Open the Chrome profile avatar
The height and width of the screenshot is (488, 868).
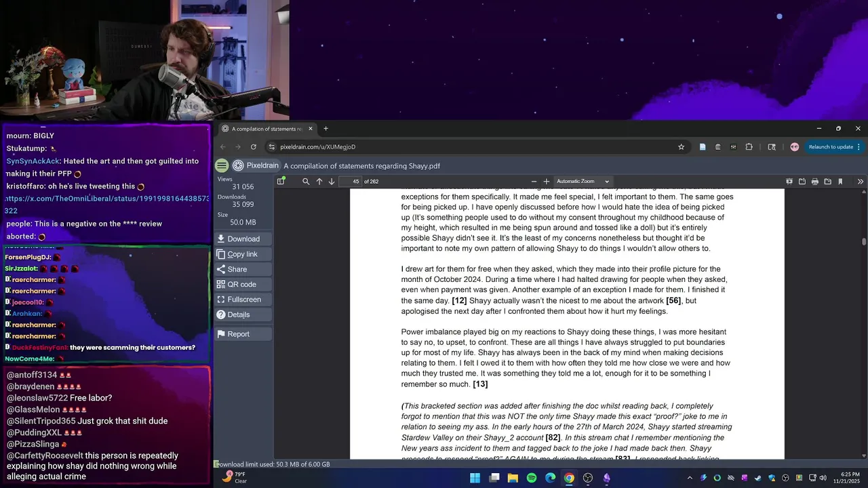click(795, 146)
